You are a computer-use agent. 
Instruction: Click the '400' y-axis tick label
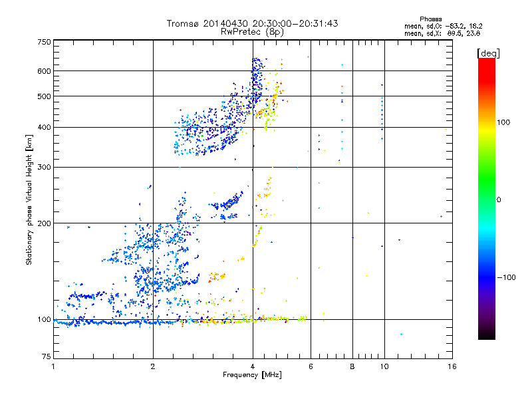pyautogui.click(x=44, y=128)
